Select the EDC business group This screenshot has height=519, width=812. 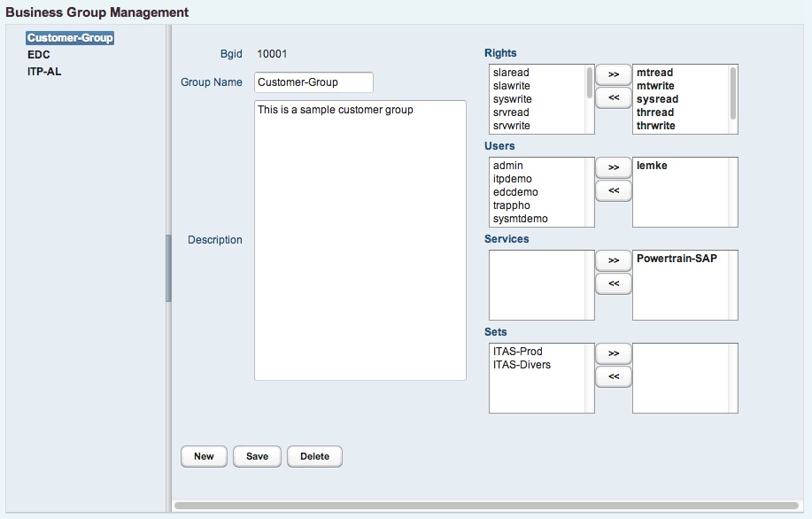click(x=39, y=55)
